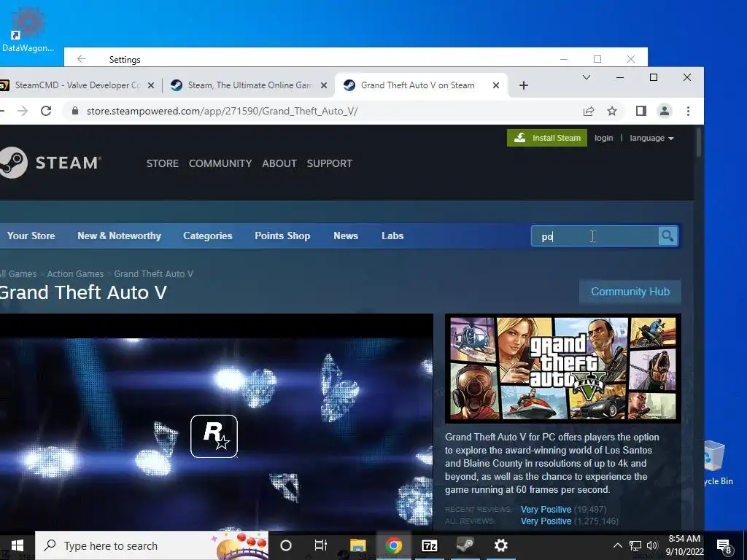Open the notification center
747x560 pixels.
[x=724, y=546]
